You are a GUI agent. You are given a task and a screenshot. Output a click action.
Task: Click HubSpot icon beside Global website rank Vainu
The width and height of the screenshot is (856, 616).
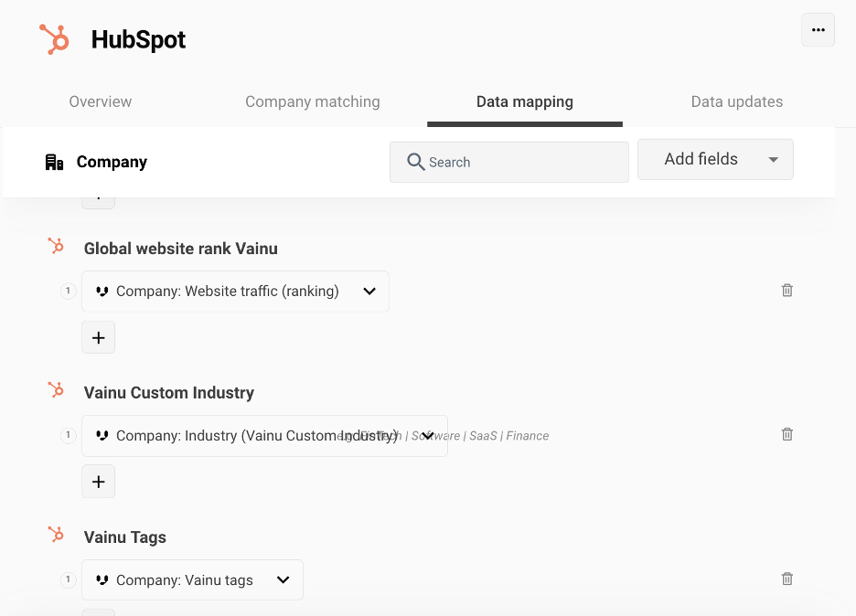[57, 247]
